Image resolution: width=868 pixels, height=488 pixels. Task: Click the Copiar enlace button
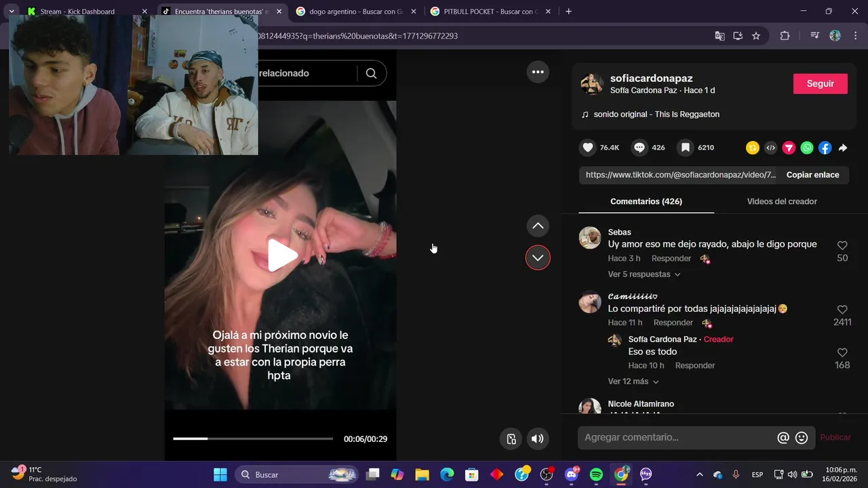coord(812,175)
